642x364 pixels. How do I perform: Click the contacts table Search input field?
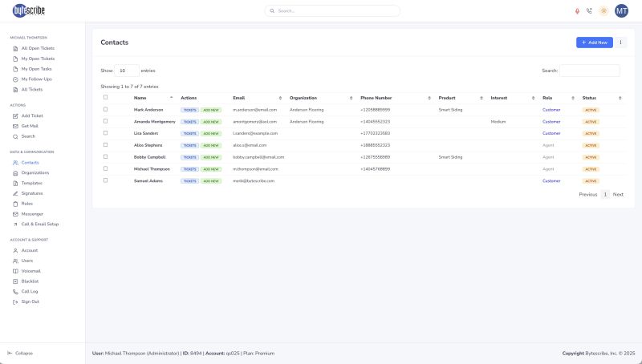(590, 71)
